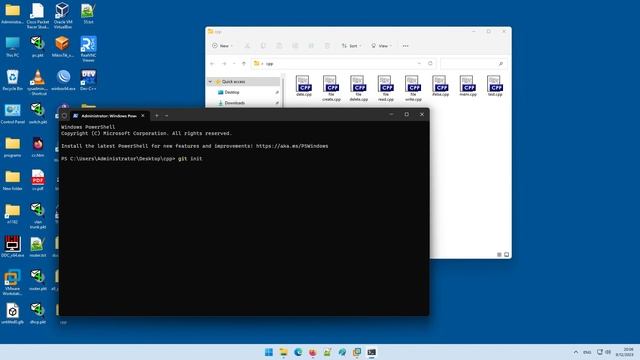
Task: Close the PowerShell tab
Action: click(x=143, y=116)
